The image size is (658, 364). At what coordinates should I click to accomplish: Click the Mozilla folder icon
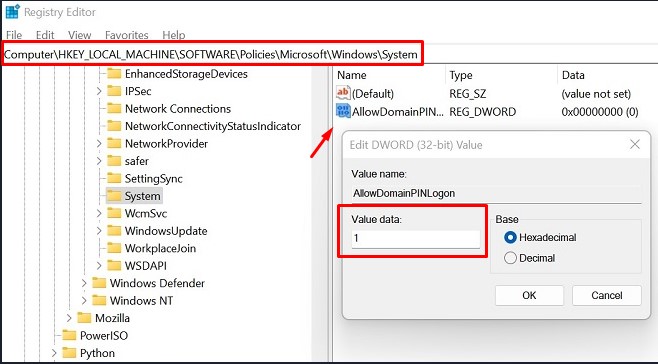click(84, 318)
